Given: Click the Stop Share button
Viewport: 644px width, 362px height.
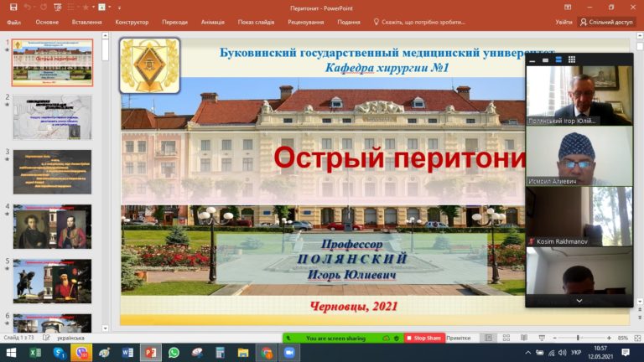Looking at the screenshot, I should pos(423,338).
